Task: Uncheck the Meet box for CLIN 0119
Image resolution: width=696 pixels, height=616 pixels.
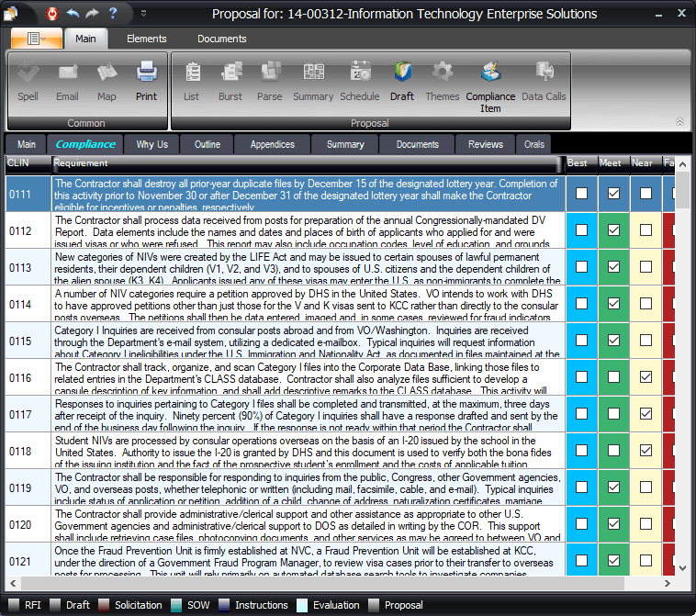Action: click(x=614, y=487)
